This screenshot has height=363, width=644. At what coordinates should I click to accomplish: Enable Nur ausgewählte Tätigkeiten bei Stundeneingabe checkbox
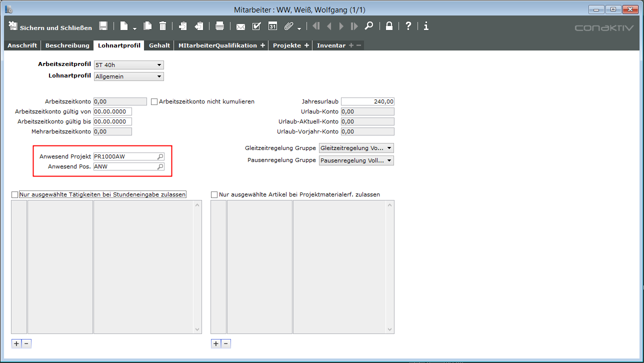pyautogui.click(x=14, y=194)
